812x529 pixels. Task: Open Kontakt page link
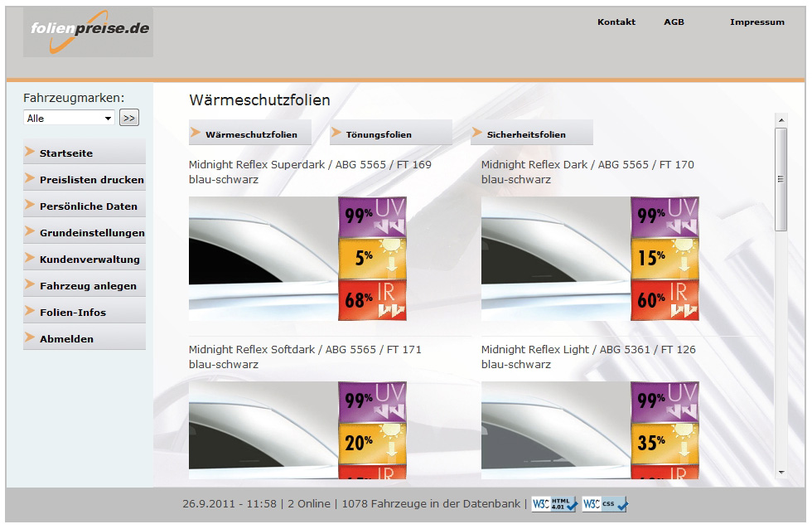(616, 22)
